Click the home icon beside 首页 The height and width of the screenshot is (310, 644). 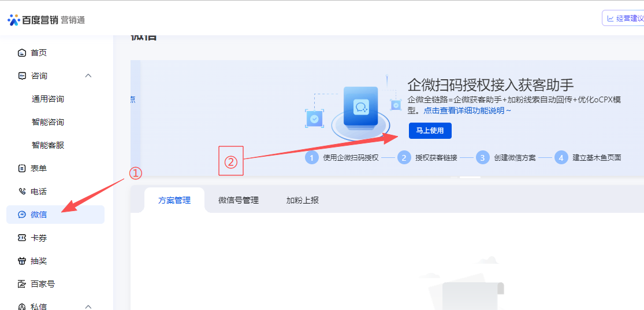tap(22, 53)
